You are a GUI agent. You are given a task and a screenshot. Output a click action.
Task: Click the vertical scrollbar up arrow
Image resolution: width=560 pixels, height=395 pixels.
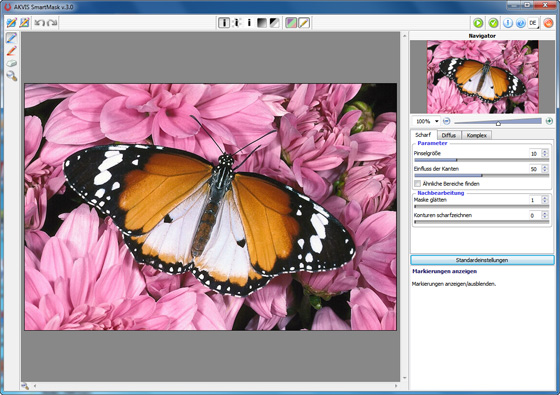pyautogui.click(x=404, y=36)
